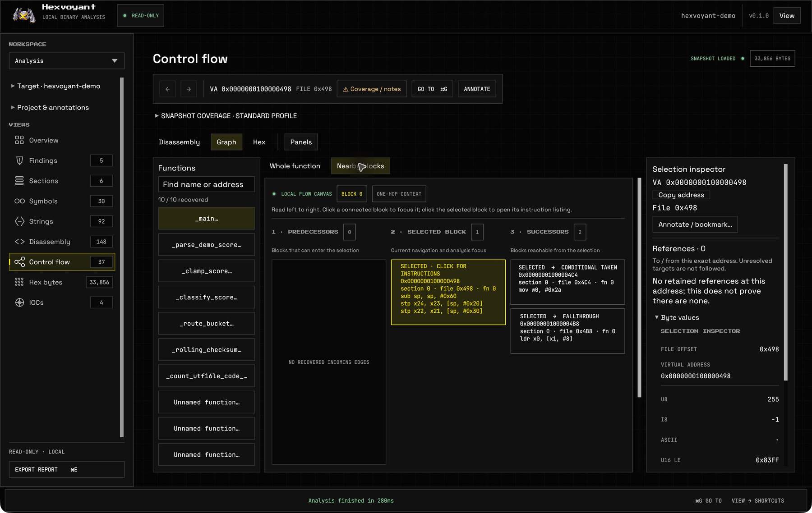Open the Panels tab
The width and height of the screenshot is (812, 513).
pyautogui.click(x=301, y=142)
